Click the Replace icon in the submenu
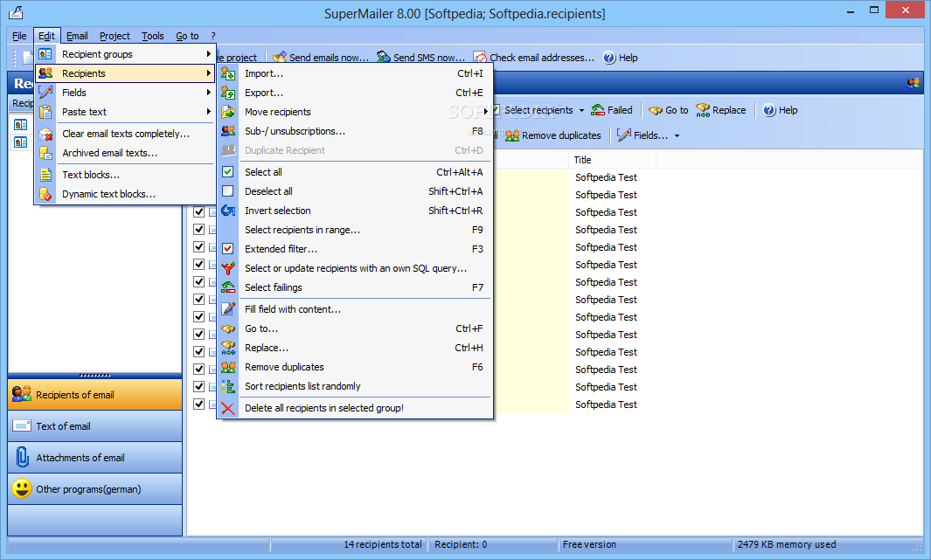The image size is (931, 560). (228, 348)
